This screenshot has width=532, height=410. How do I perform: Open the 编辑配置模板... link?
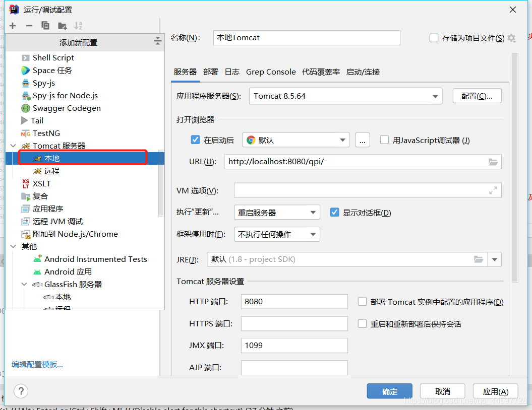[37, 365]
